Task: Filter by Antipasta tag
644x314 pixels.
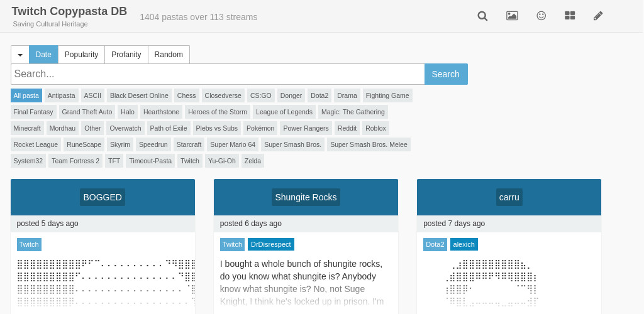Action: 61,95
